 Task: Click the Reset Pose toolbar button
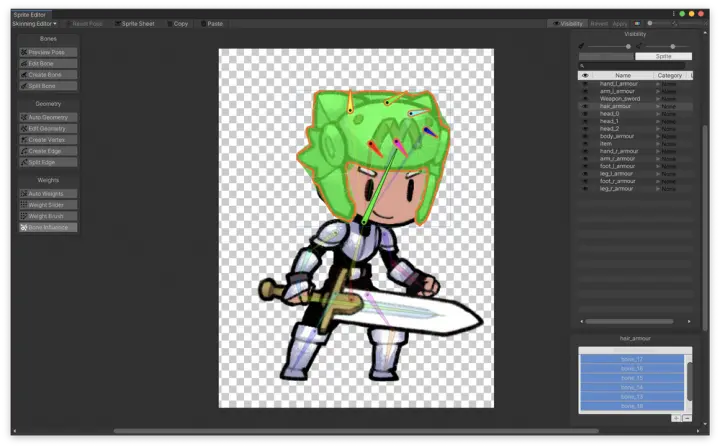pyautogui.click(x=84, y=23)
